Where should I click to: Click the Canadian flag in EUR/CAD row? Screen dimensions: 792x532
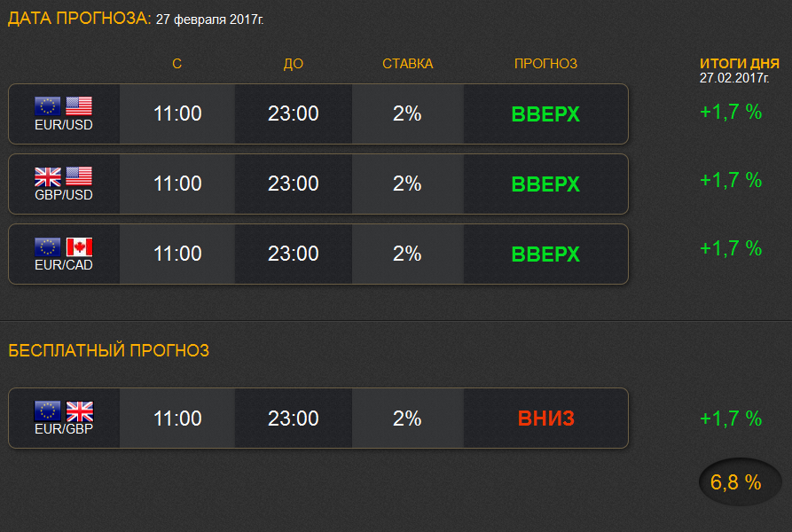79,246
